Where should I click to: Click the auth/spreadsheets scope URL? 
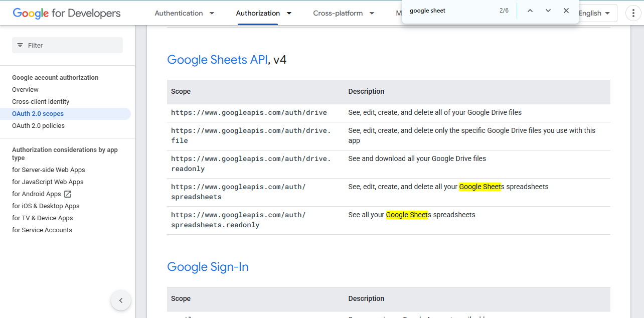tap(238, 192)
